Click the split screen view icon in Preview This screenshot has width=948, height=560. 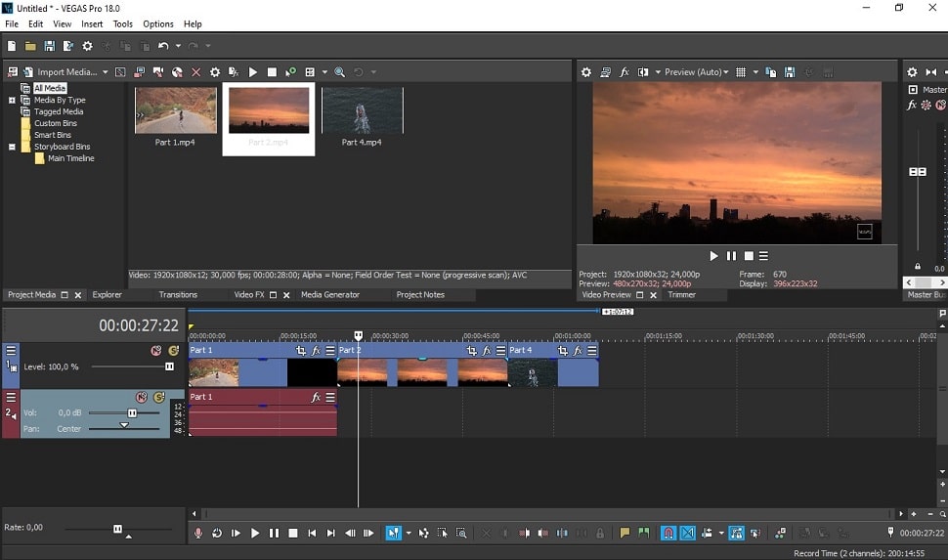pos(643,72)
